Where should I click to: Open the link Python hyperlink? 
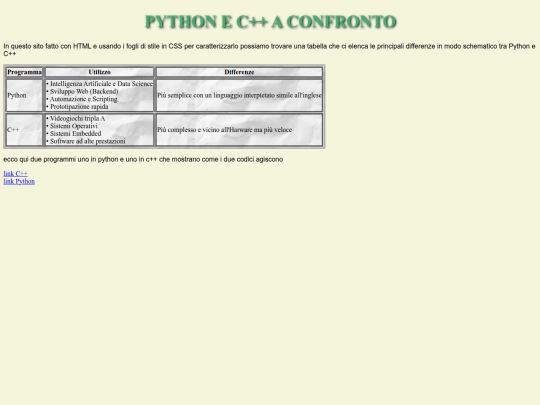tap(19, 181)
